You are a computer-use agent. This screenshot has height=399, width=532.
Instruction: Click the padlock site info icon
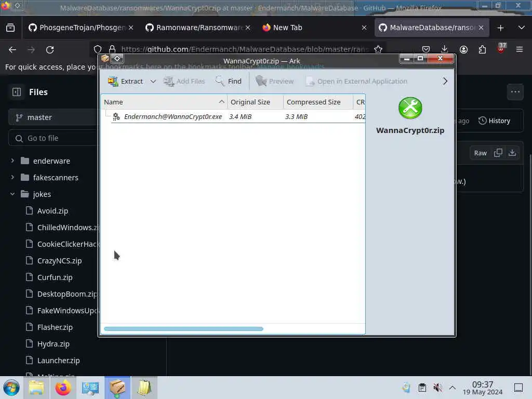(x=112, y=49)
